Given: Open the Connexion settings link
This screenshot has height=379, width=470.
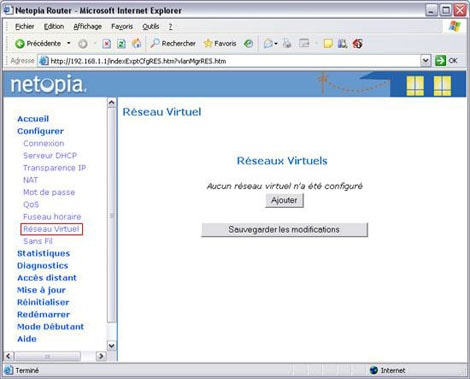Looking at the screenshot, I should click(44, 143).
